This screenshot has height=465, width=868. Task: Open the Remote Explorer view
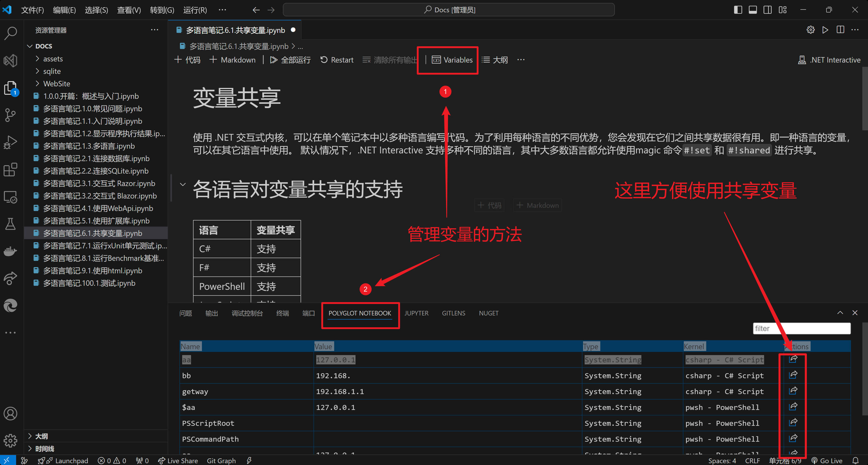pyautogui.click(x=10, y=197)
